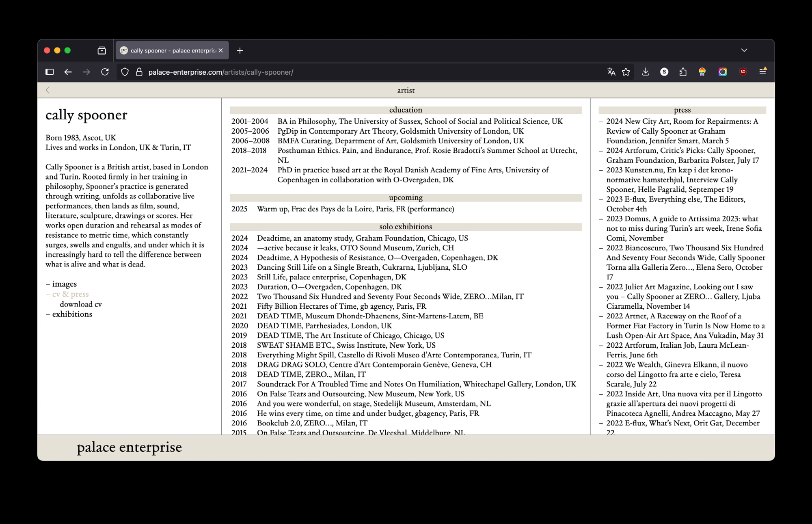This screenshot has height=524, width=812.
Task: Open the tracking protection shield icon
Action: pyautogui.click(x=125, y=72)
